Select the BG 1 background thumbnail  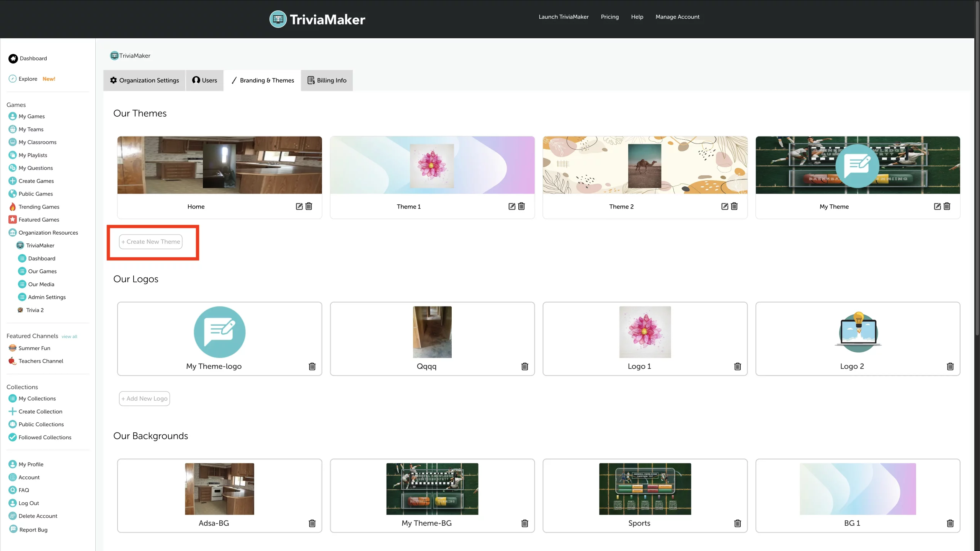pyautogui.click(x=858, y=489)
